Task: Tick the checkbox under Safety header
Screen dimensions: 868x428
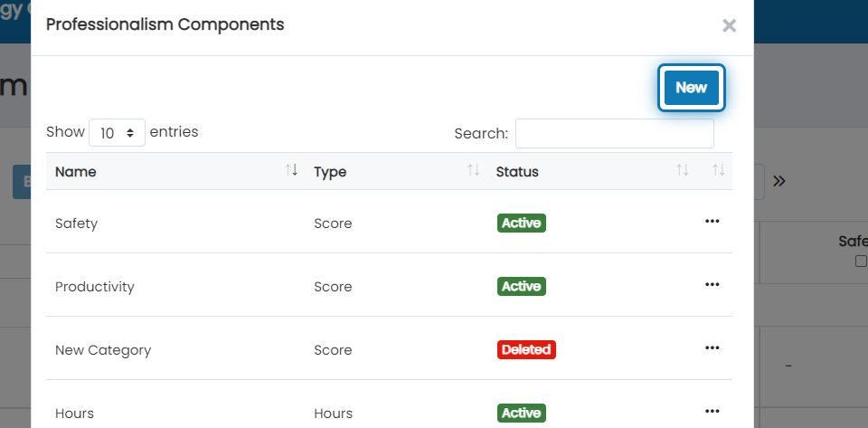Action: [x=861, y=261]
